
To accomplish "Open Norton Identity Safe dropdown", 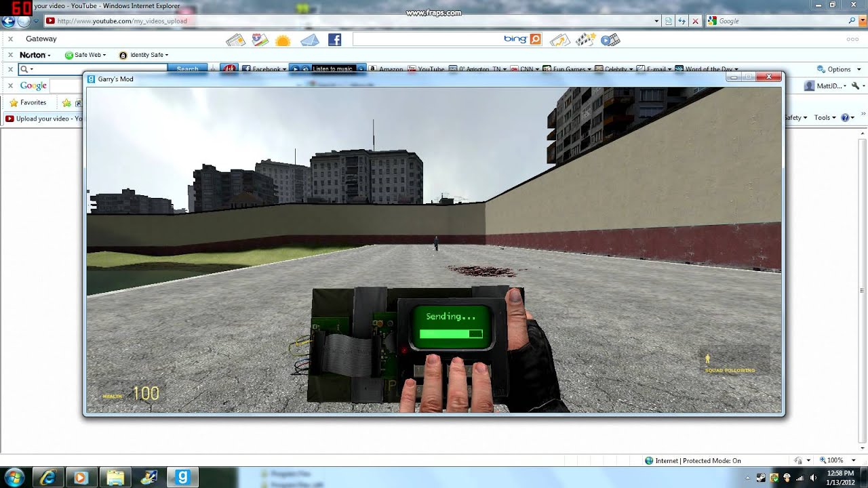I will coord(144,55).
